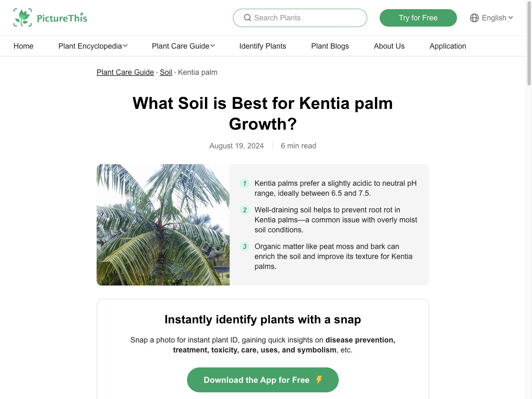Click the globe icon next to English
The width and height of the screenshot is (532, 399).
point(474,18)
